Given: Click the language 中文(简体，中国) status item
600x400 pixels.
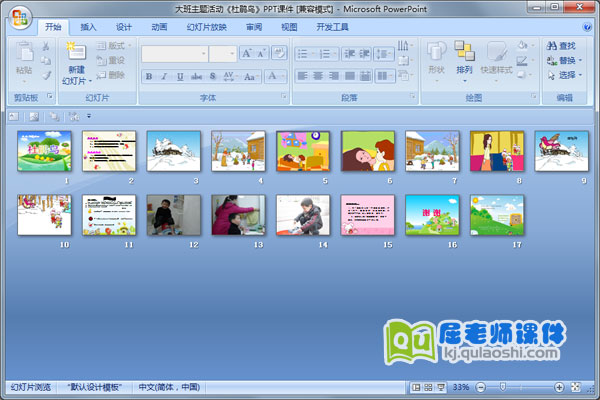Looking at the screenshot, I should [x=169, y=387].
